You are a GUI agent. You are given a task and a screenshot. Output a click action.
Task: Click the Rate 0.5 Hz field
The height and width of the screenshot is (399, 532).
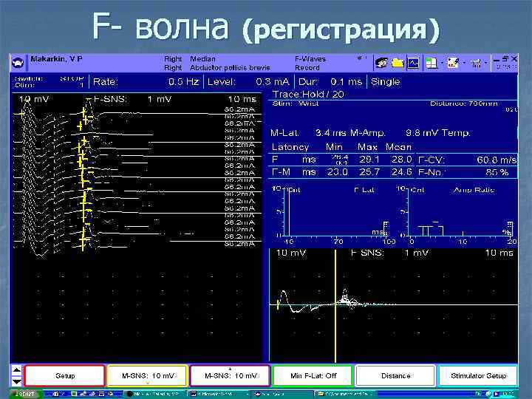click(x=146, y=82)
